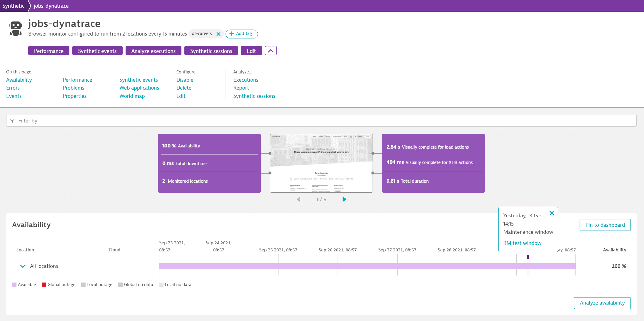Click the Total downtime metric
Viewport: 644px width, 321px height.
(184, 164)
